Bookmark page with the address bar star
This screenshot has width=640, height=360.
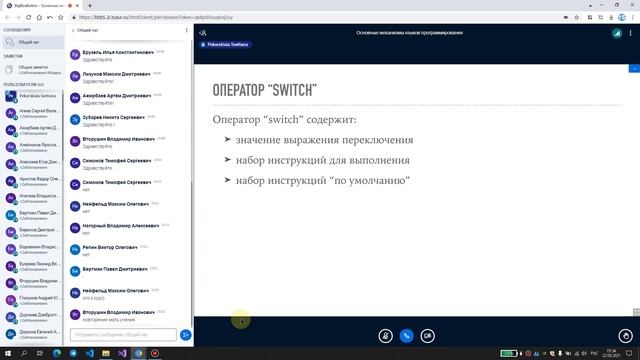(577, 18)
